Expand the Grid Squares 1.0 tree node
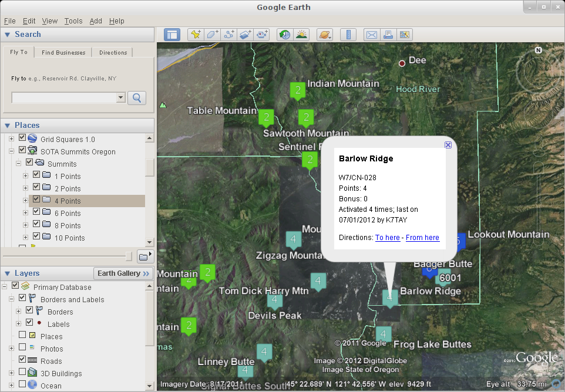Viewport: 565px width, 392px height. [12, 138]
